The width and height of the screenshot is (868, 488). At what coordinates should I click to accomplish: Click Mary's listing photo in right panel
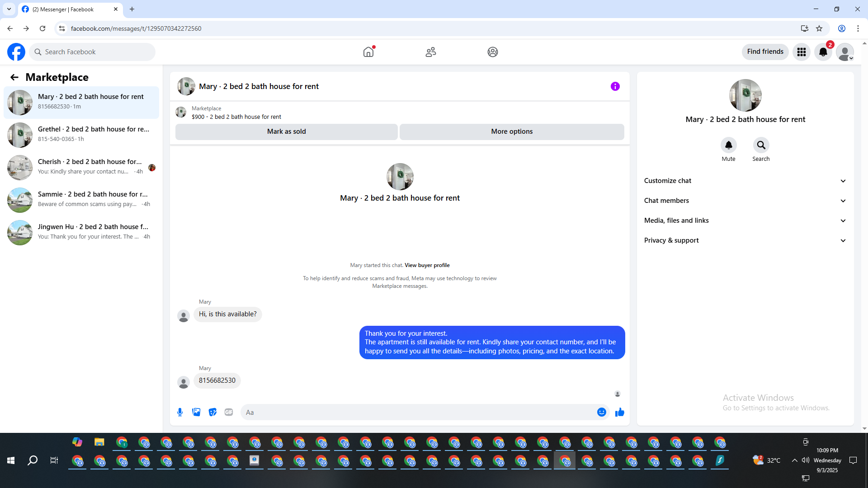(745, 95)
